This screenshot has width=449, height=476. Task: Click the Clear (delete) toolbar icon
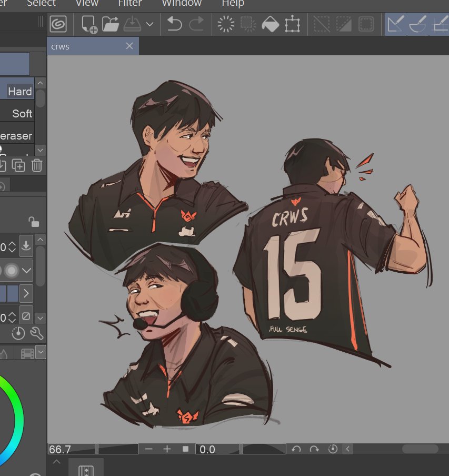coord(226,24)
